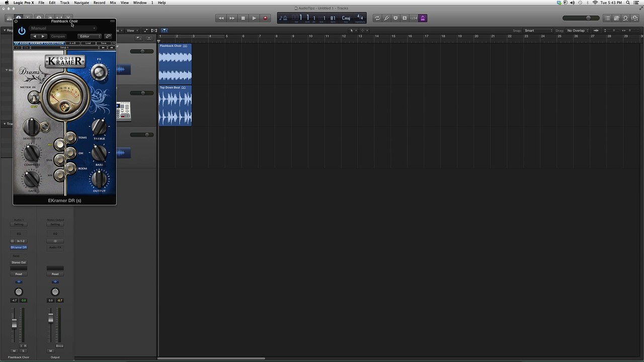Image resolution: width=644 pixels, height=362 pixels.
Task: Click the Treble knob
Action: [99, 127]
